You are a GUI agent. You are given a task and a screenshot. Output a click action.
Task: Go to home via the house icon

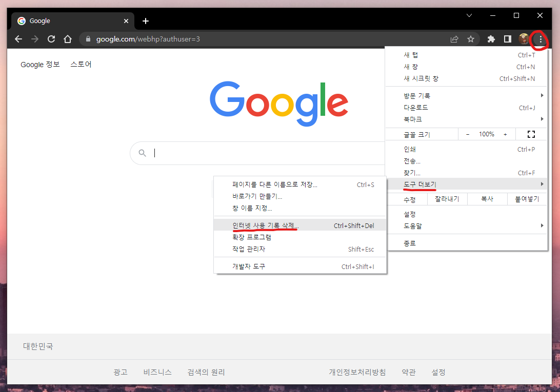pyautogui.click(x=68, y=39)
